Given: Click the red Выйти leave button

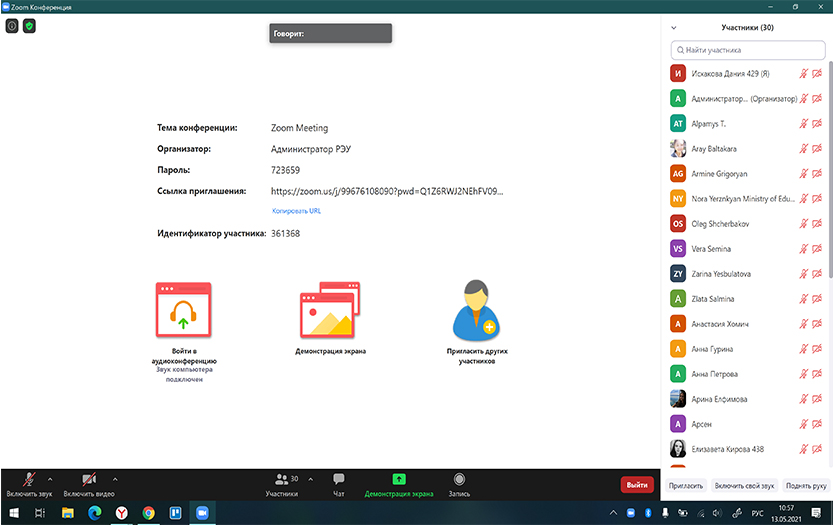Looking at the screenshot, I should click(x=637, y=485).
